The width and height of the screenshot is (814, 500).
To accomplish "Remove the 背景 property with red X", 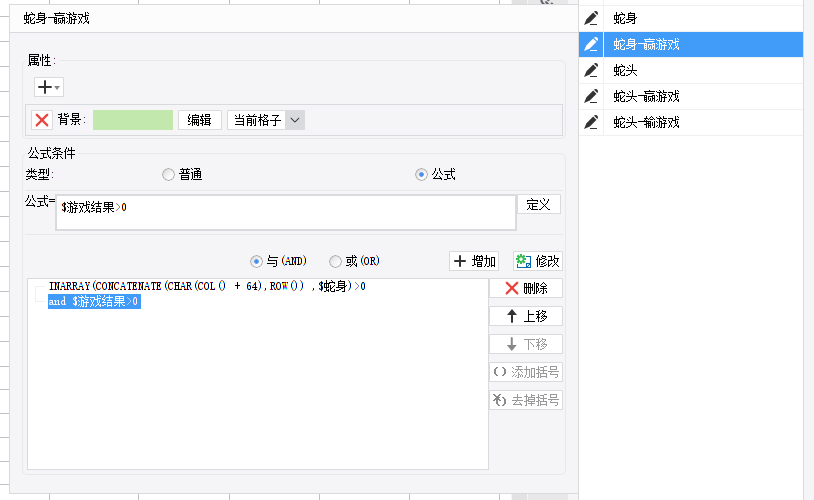I will tap(42, 120).
